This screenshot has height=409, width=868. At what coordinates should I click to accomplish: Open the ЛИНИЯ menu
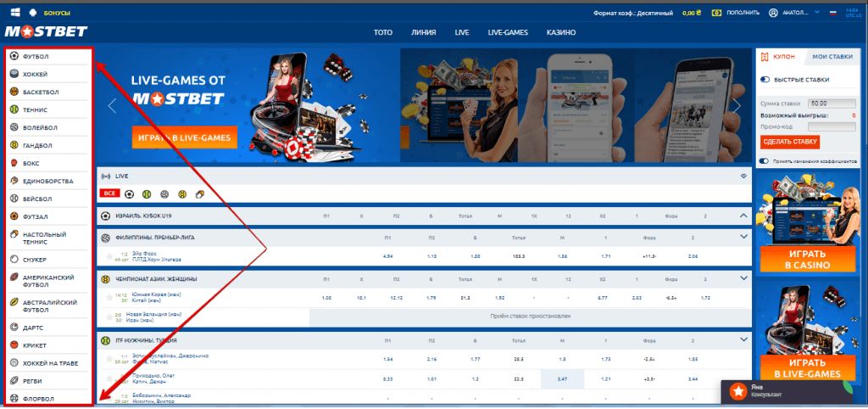point(424,33)
